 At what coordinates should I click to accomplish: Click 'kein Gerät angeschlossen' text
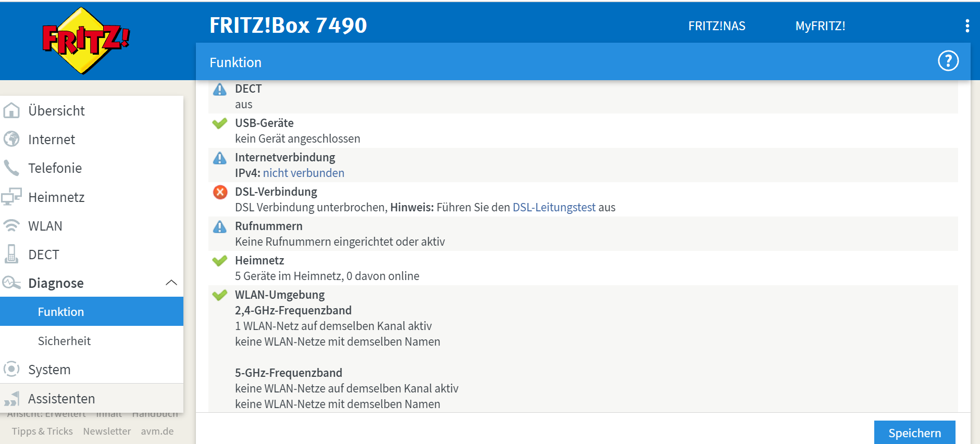point(297,138)
